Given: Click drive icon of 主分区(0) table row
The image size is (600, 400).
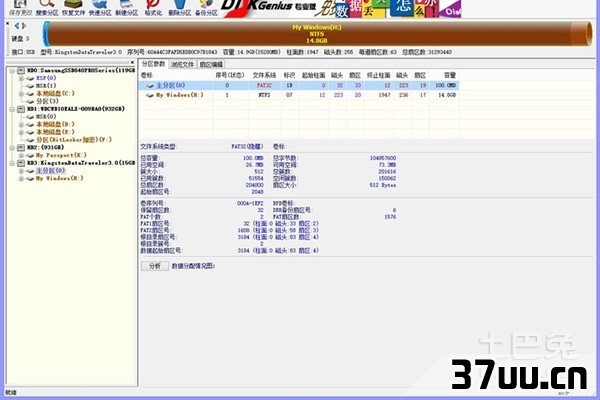Looking at the screenshot, I should click(x=150, y=86).
